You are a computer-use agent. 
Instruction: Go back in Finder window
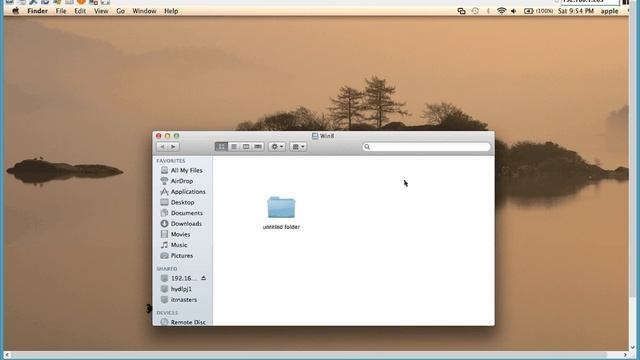(x=162, y=147)
